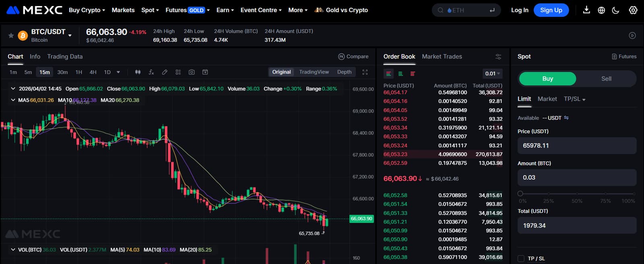This screenshot has width=644, height=264.
Task: Open the Trading Data tab
Action: pyautogui.click(x=65, y=57)
